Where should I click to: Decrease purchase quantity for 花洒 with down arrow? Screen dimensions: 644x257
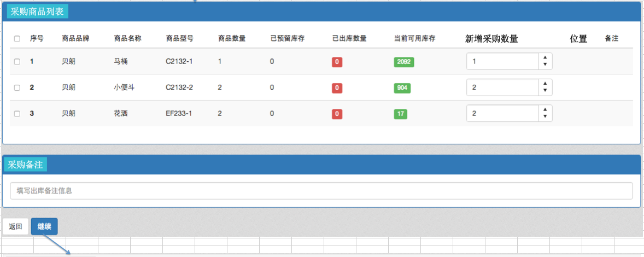tap(545, 116)
